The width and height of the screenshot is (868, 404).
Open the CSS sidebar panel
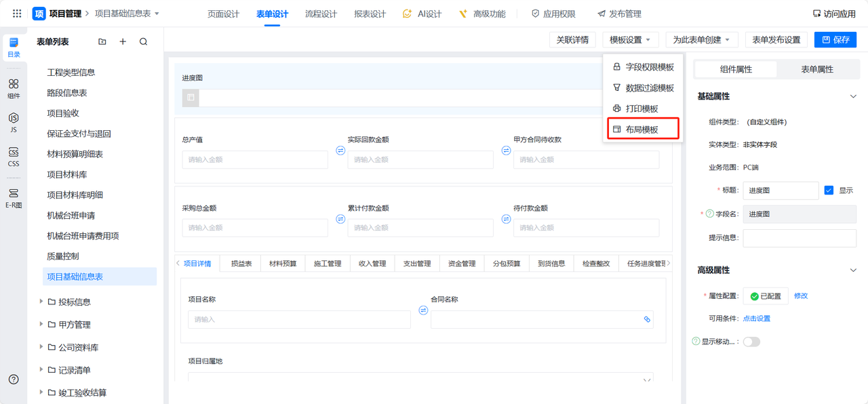14,157
